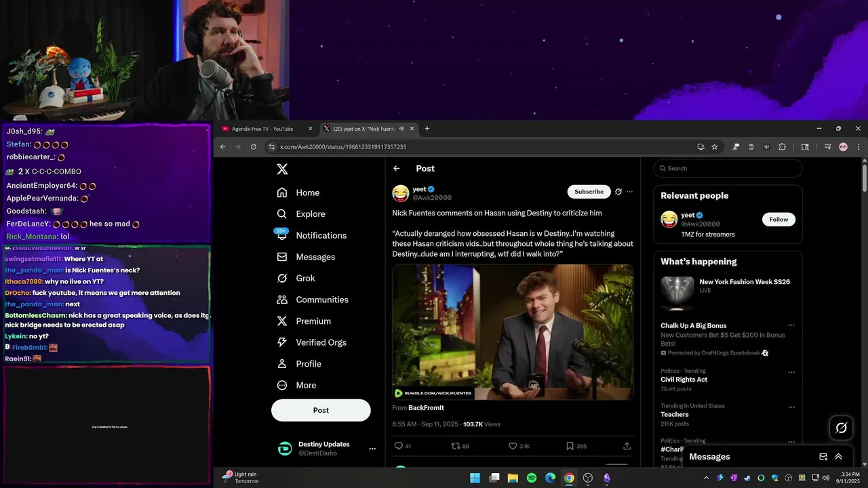
Task: Open Communities in X sidebar
Action: point(312,300)
